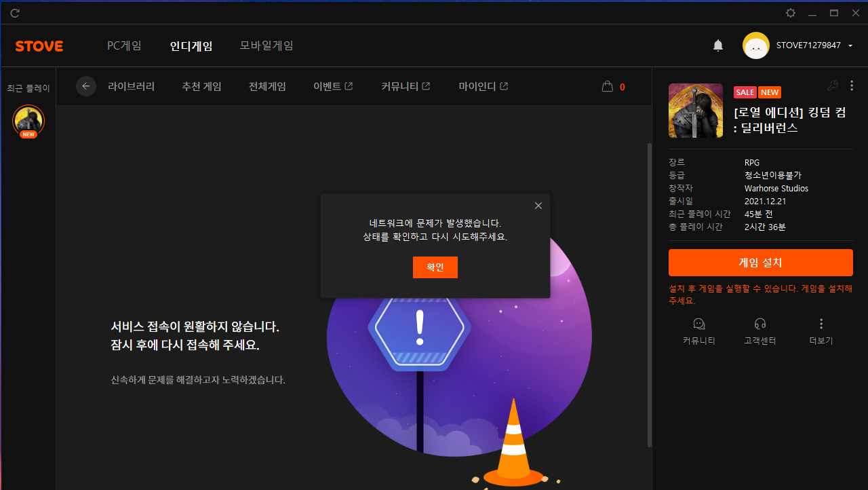The height and width of the screenshot is (490, 868).
Task: Click the 확인 button in the error dialog
Action: coord(435,267)
